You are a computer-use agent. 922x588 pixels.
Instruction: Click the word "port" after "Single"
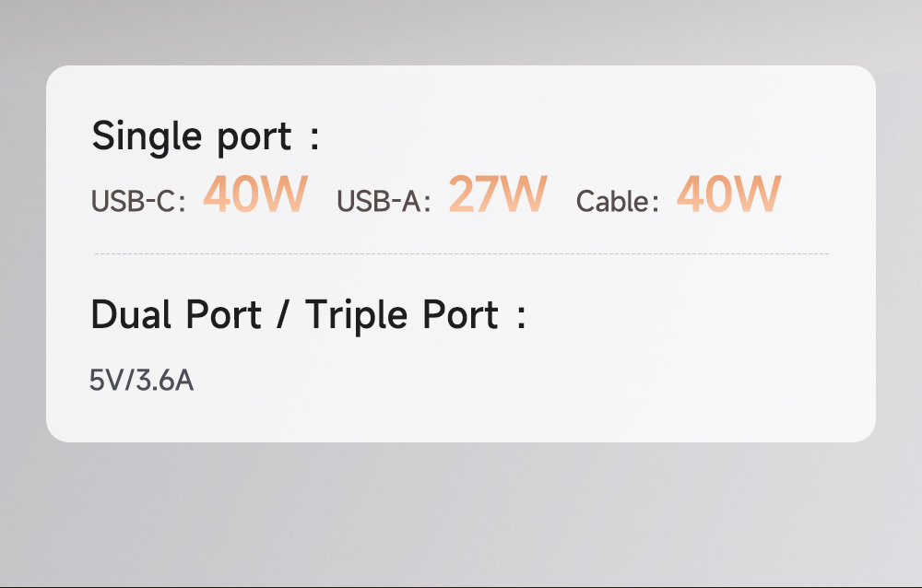pyautogui.click(x=254, y=138)
